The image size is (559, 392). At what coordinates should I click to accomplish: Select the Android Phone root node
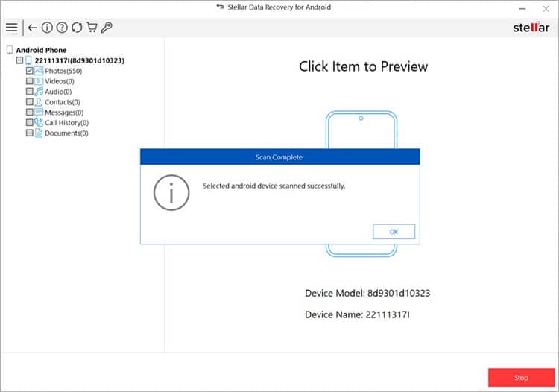41,50
